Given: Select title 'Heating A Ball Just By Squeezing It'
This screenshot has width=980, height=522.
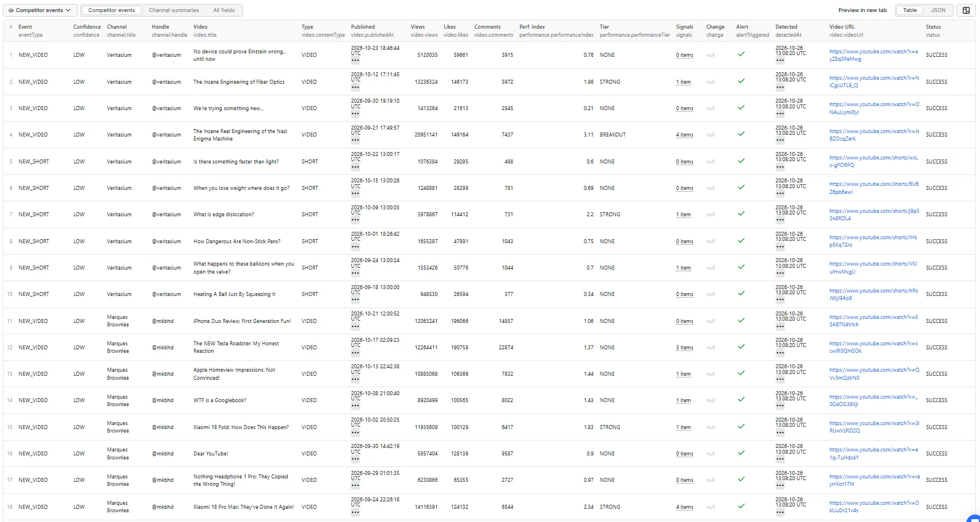Looking at the screenshot, I should click(x=234, y=294).
